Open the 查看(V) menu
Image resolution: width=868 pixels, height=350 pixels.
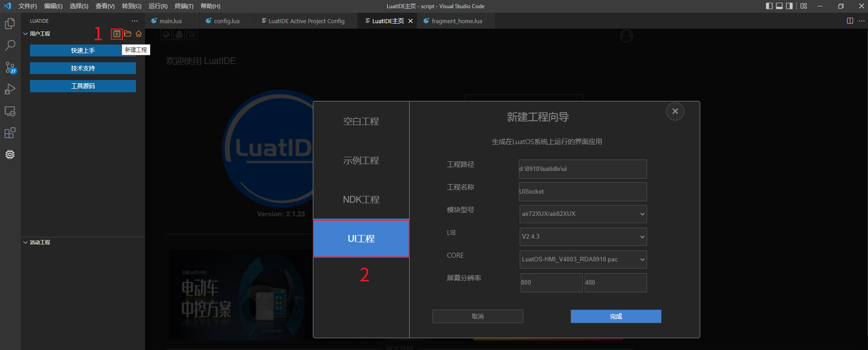(105, 6)
